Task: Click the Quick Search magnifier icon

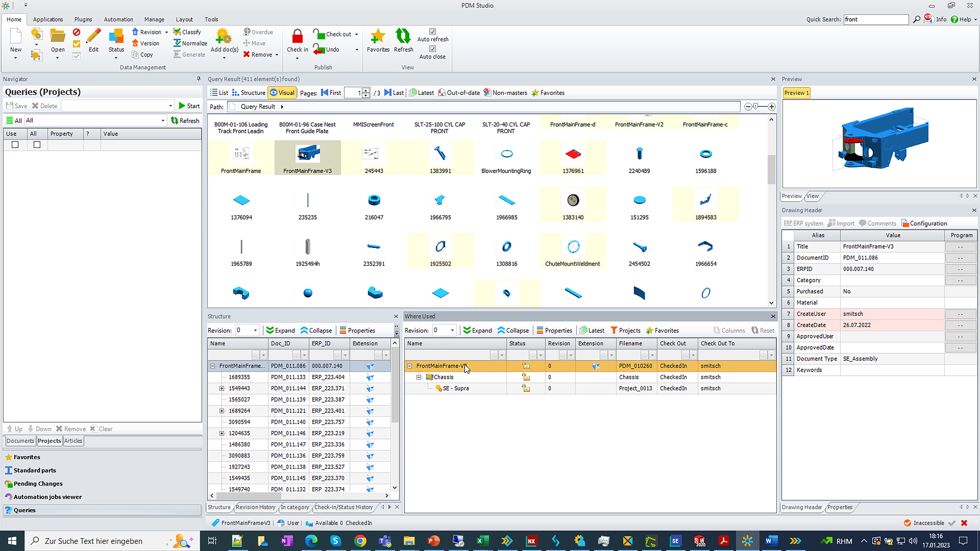Action: coord(917,19)
